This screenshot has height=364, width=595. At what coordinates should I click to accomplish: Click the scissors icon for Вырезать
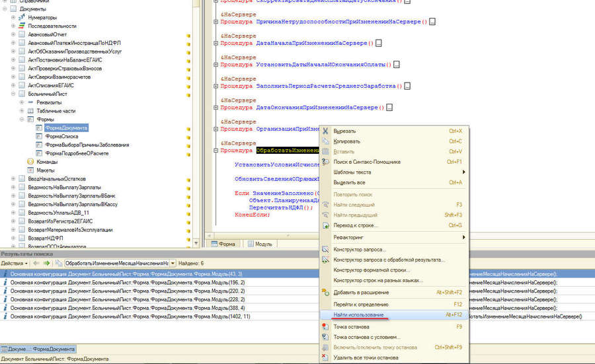point(325,131)
